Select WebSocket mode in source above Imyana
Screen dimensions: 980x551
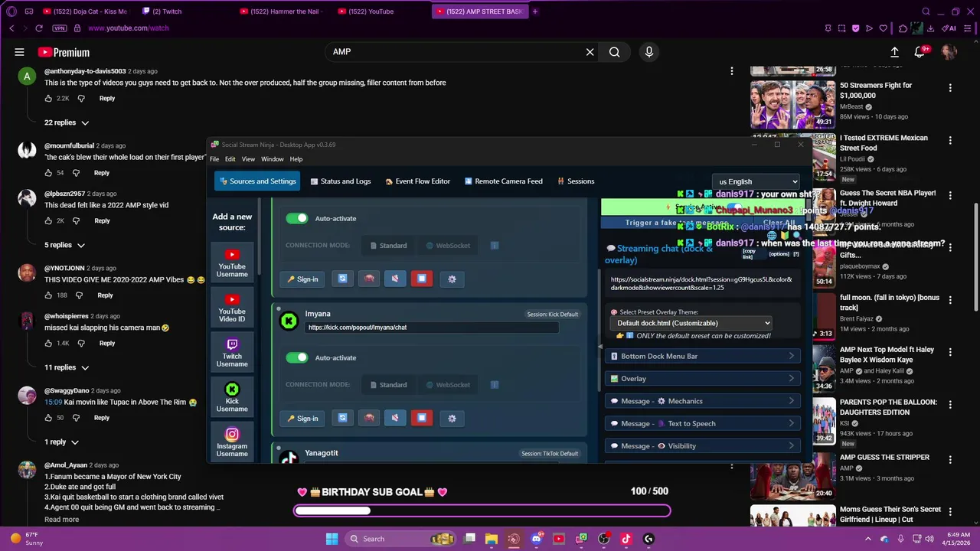(448, 245)
